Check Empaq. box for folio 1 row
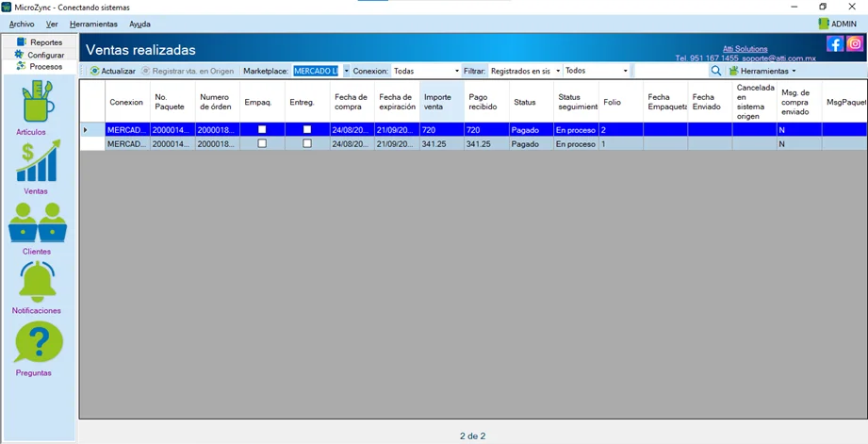The width and height of the screenshot is (868, 444). click(x=262, y=143)
